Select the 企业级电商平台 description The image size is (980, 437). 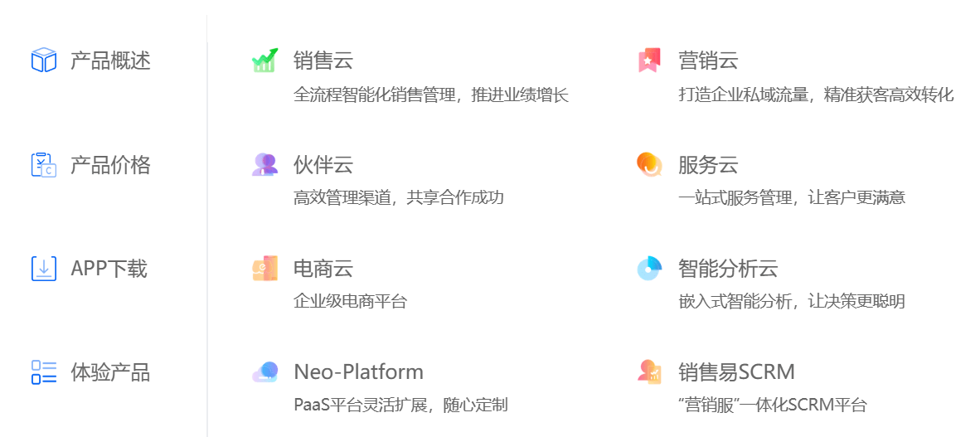350,302
